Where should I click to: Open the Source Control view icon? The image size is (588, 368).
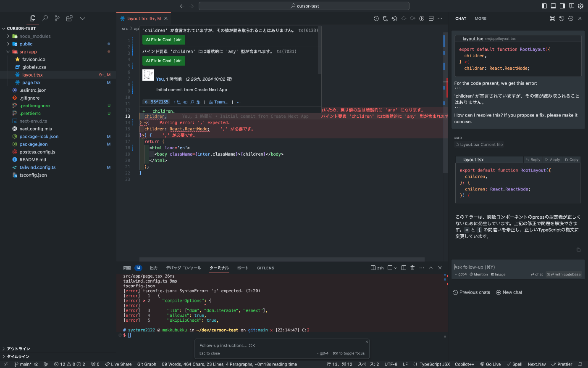[57, 19]
